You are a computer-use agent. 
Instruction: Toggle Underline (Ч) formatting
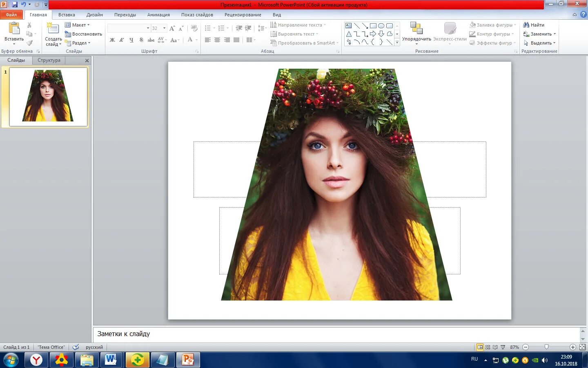click(x=131, y=40)
